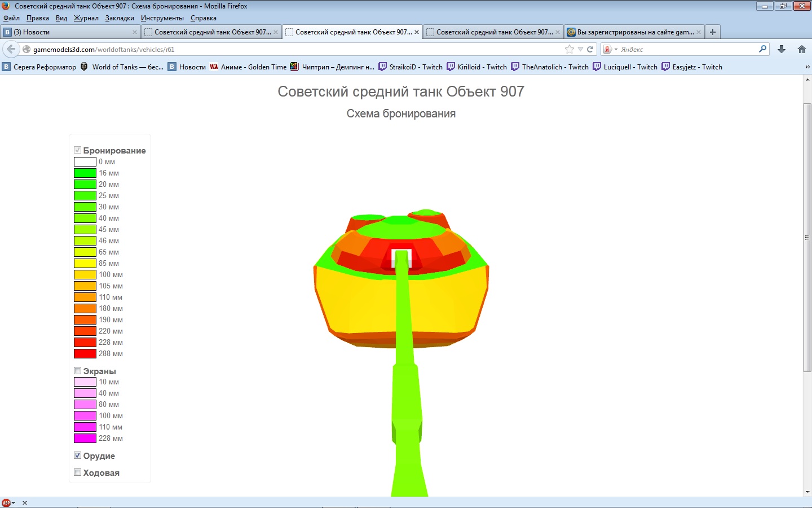
Task: Click the 0 мм white armor swatch
Action: coord(85,161)
